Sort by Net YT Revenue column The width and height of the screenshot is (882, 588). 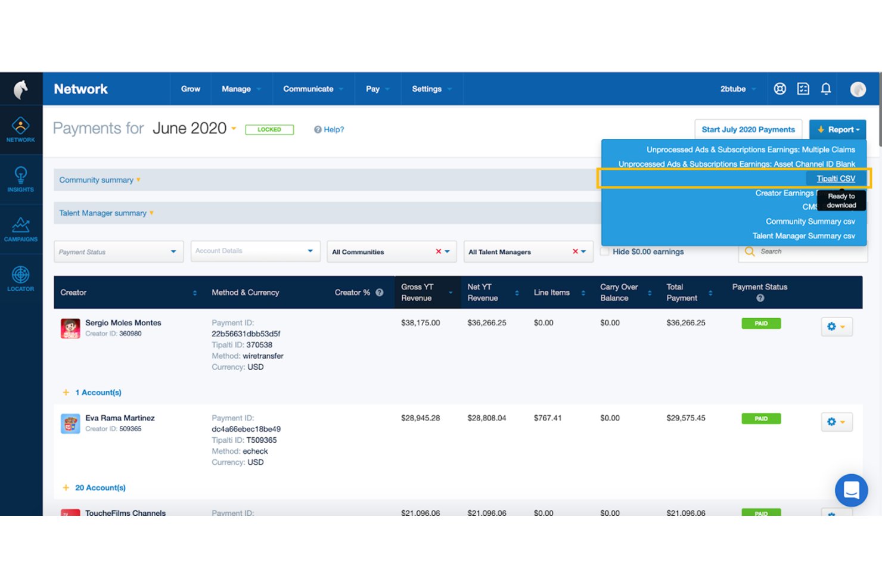[x=517, y=293]
